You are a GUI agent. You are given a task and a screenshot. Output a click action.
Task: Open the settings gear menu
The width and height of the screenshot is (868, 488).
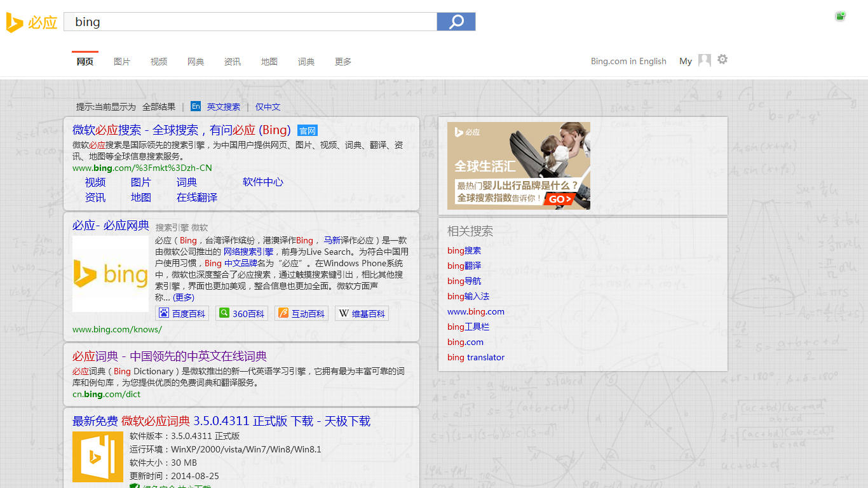point(722,59)
